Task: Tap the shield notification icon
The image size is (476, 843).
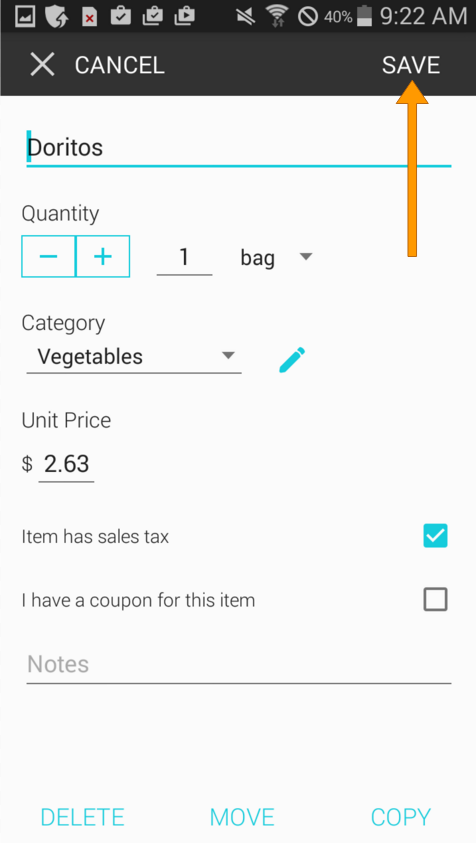Action: tap(56, 17)
